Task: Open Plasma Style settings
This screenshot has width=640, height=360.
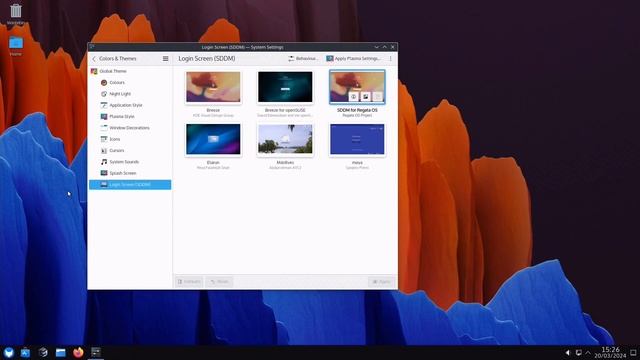Action: 130,116
